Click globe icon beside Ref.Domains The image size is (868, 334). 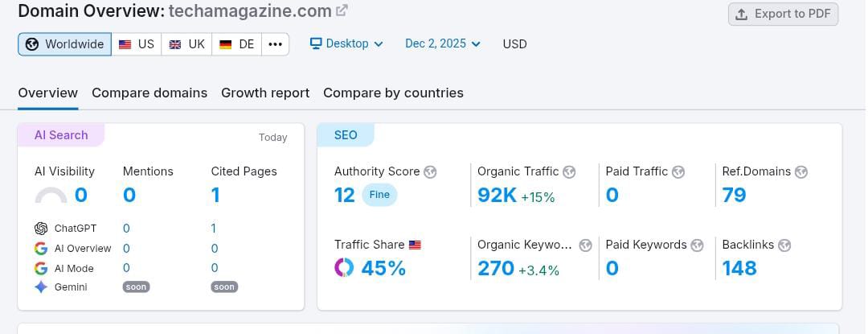click(800, 171)
